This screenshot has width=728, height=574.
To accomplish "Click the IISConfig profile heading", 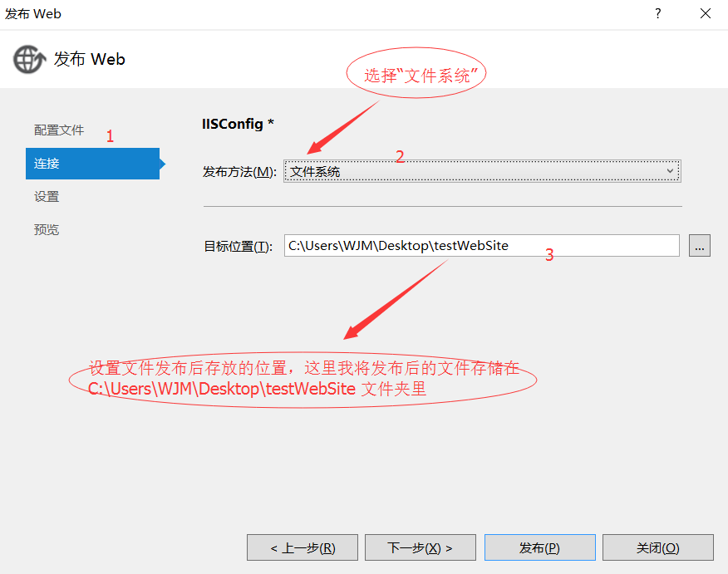I will click(239, 123).
